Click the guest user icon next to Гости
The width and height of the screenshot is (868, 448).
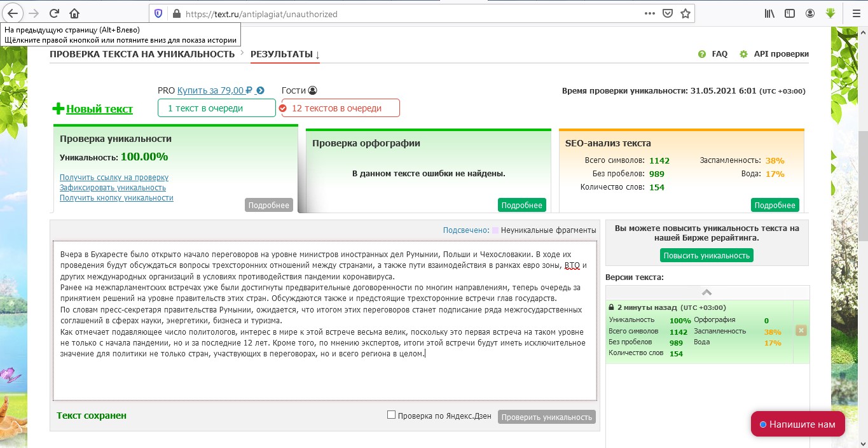coord(312,91)
